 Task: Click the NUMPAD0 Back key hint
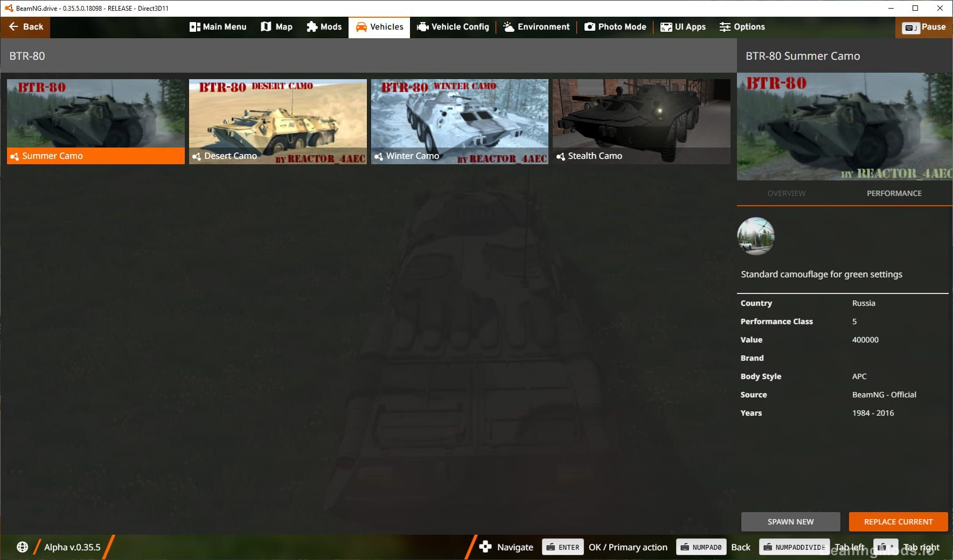click(701, 547)
